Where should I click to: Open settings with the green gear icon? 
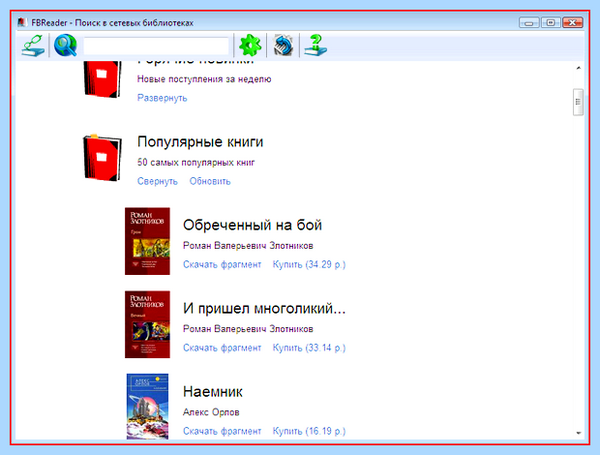click(x=250, y=45)
